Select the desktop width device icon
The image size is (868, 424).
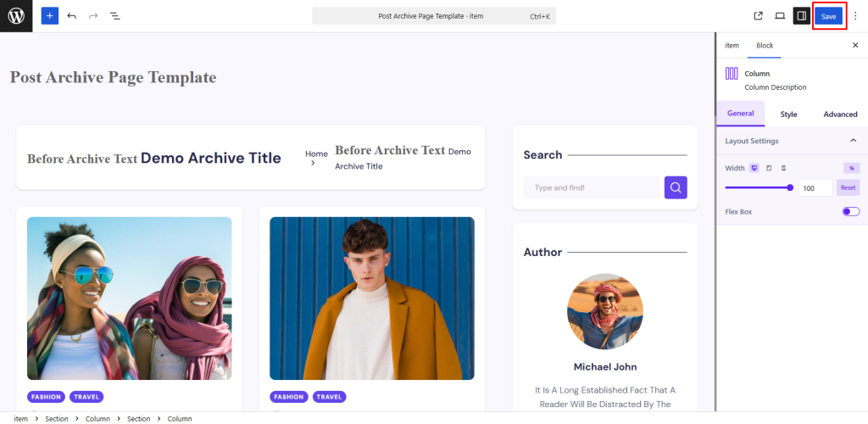pyautogui.click(x=754, y=168)
